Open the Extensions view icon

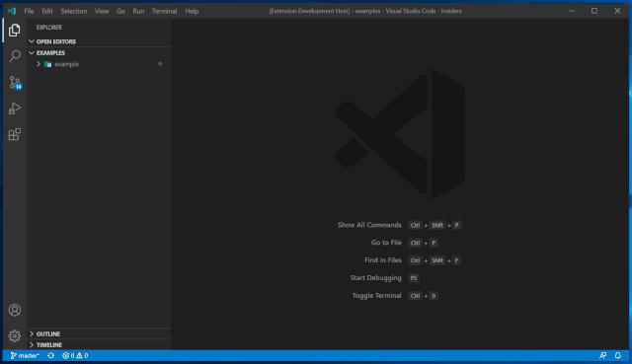click(15, 134)
